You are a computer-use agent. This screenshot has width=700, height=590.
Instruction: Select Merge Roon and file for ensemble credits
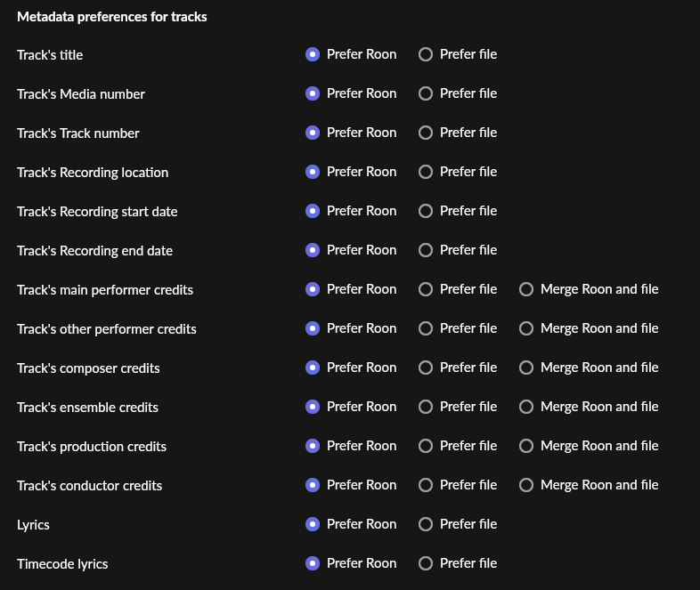pos(526,407)
